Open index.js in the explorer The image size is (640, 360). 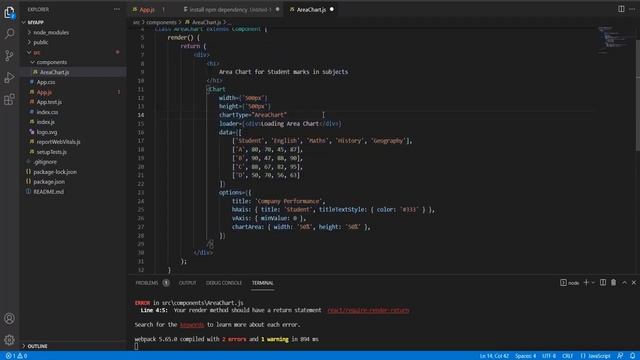point(46,122)
